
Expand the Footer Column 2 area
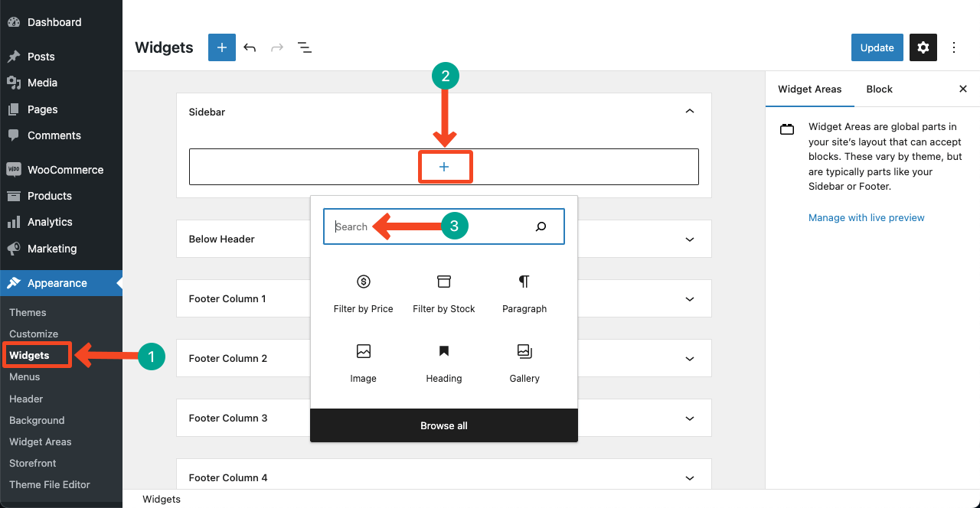pyautogui.click(x=690, y=359)
